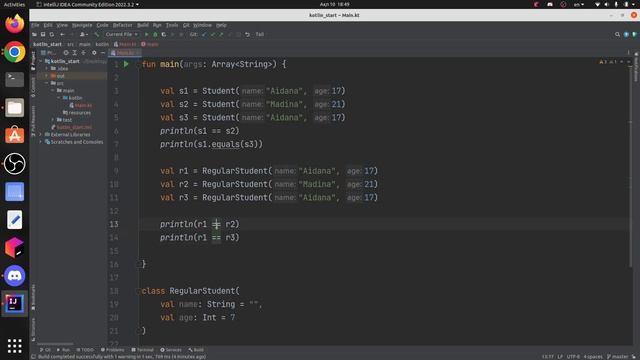Click the 4 spaces indent widget
Viewport: 640px width, 360px height.
(x=593, y=357)
